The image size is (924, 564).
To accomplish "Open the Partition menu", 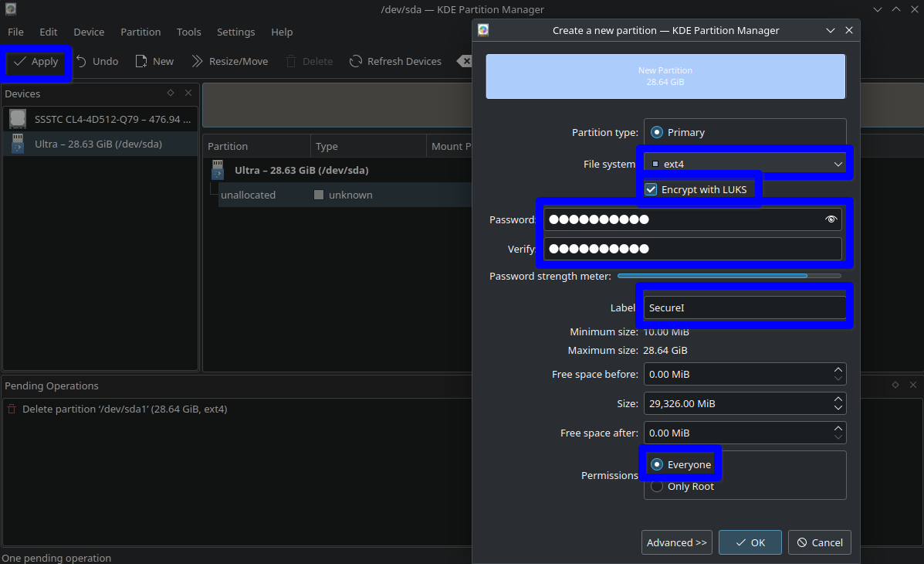I will click(140, 32).
